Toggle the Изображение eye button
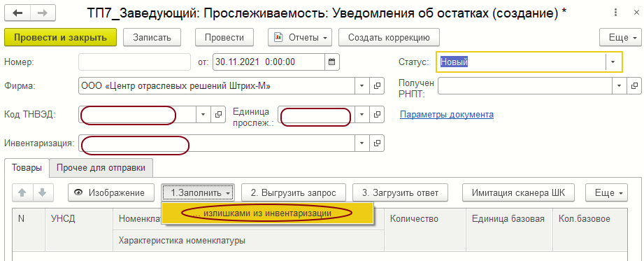This screenshot has width=644, height=261. (x=111, y=192)
